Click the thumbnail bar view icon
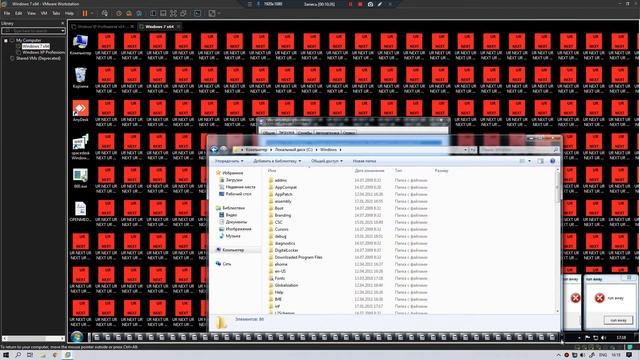Viewport: 640px width, 360px height. [163, 13]
